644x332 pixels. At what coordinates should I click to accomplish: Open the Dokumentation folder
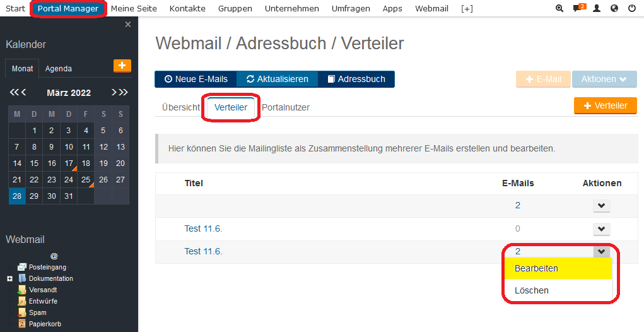pos(51,278)
